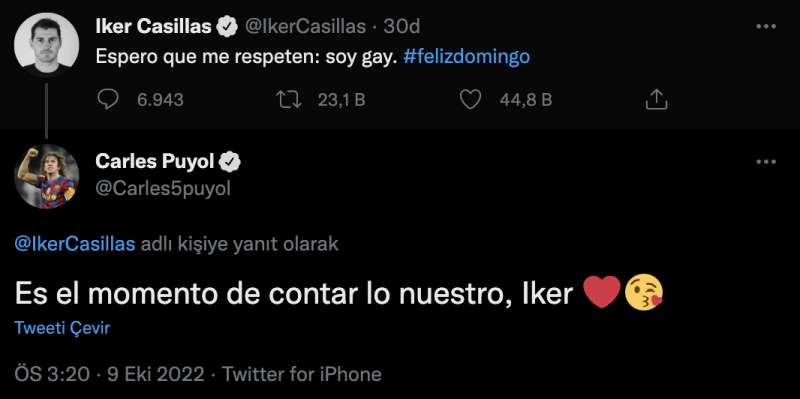This screenshot has width=800, height=399.
Task: Click the Carles Puyol display name
Action: [x=155, y=162]
